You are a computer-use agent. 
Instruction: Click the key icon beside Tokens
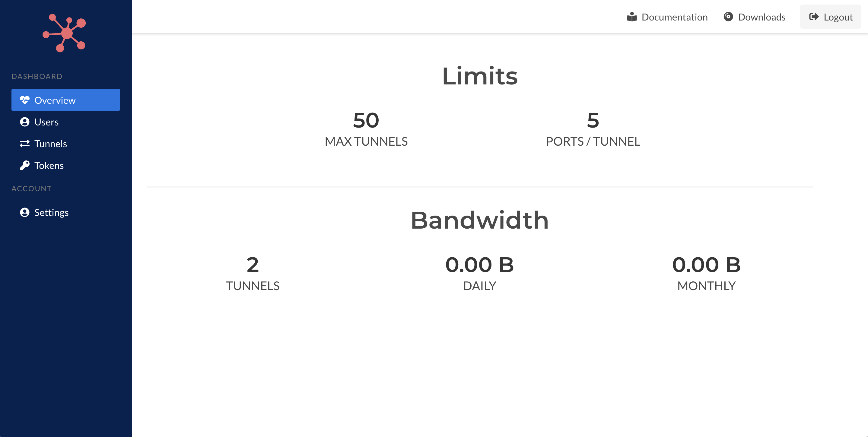click(x=25, y=166)
